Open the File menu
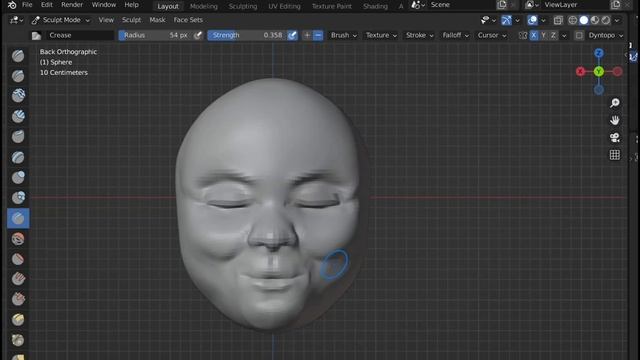Image resolution: width=640 pixels, height=360 pixels. pos(27,5)
